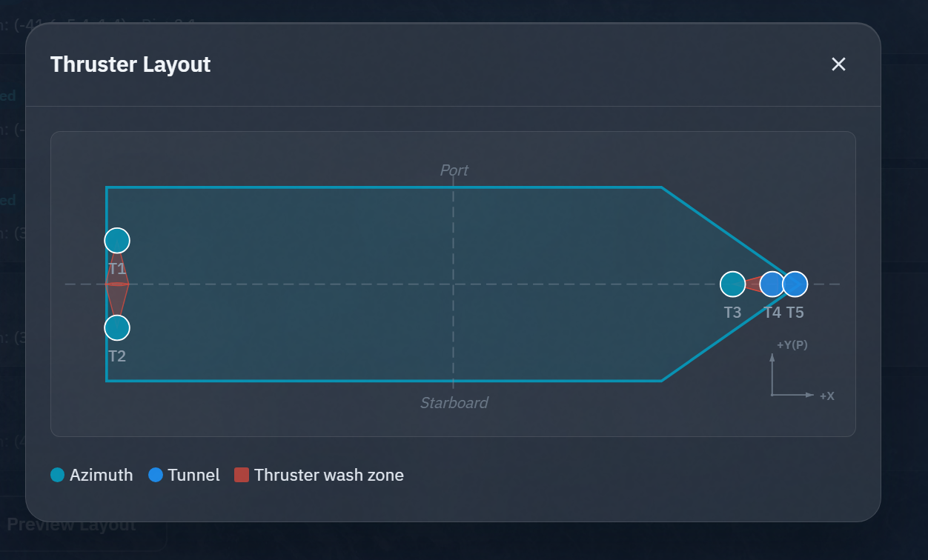Click the blue Tunnel legend dot
928x560 pixels.
coord(156,475)
